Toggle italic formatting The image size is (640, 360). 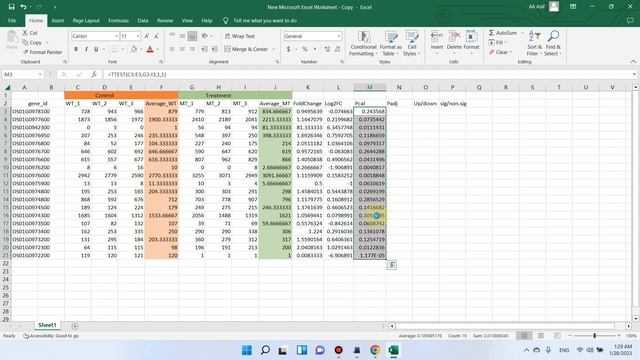click(86, 49)
